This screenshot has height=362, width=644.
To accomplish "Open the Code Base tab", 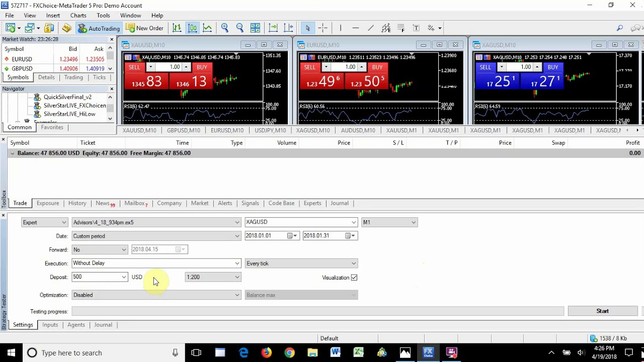I will coord(281,203).
